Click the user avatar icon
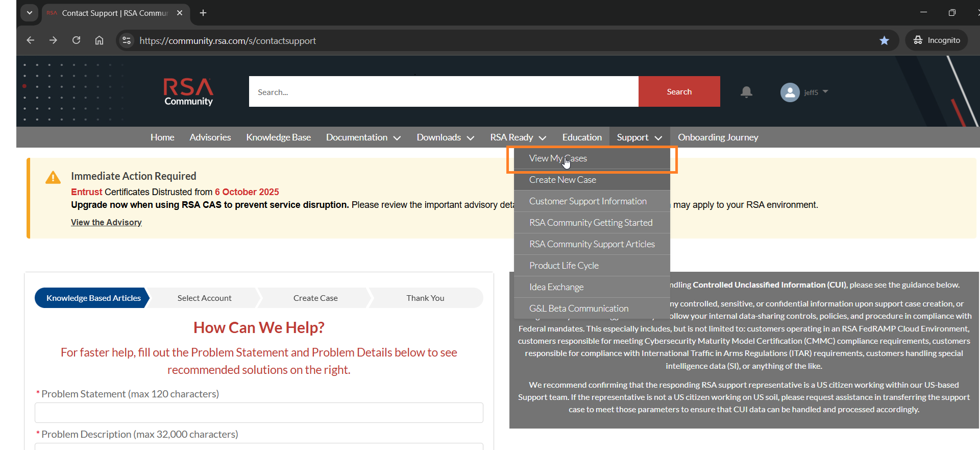This screenshot has width=980, height=450. pos(790,92)
